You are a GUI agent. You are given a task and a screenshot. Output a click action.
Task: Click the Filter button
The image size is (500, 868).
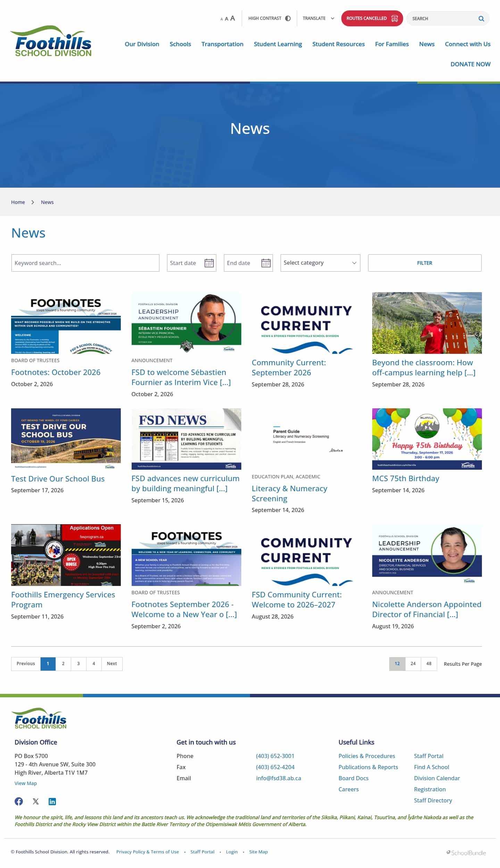(x=425, y=263)
